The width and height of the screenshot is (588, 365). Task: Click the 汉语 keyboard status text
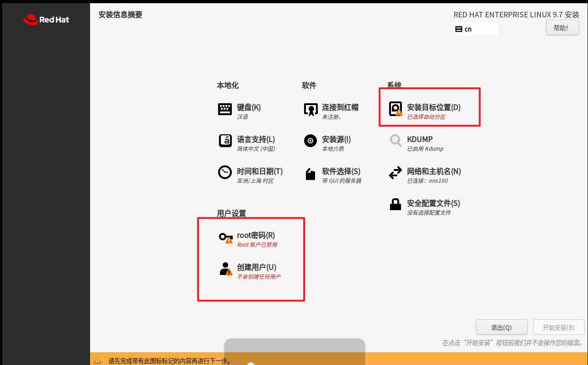[x=242, y=117]
